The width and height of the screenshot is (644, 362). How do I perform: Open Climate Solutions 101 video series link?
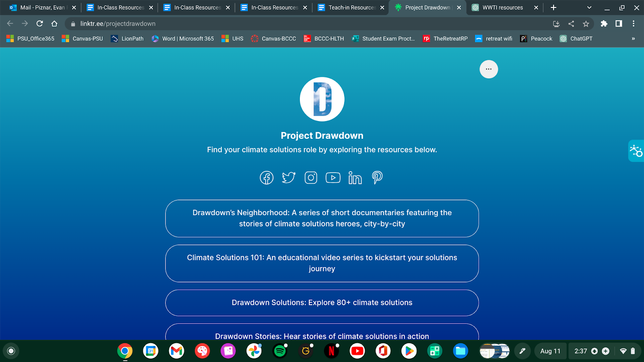point(322,263)
